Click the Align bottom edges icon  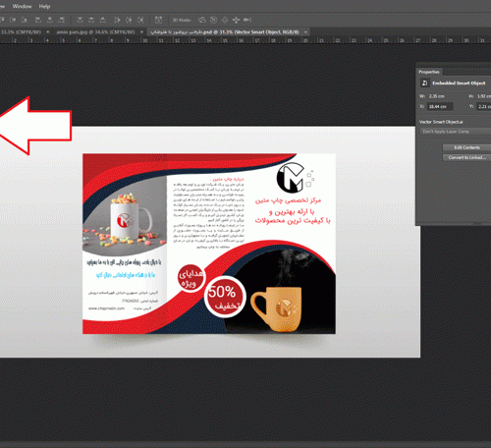click(24, 20)
